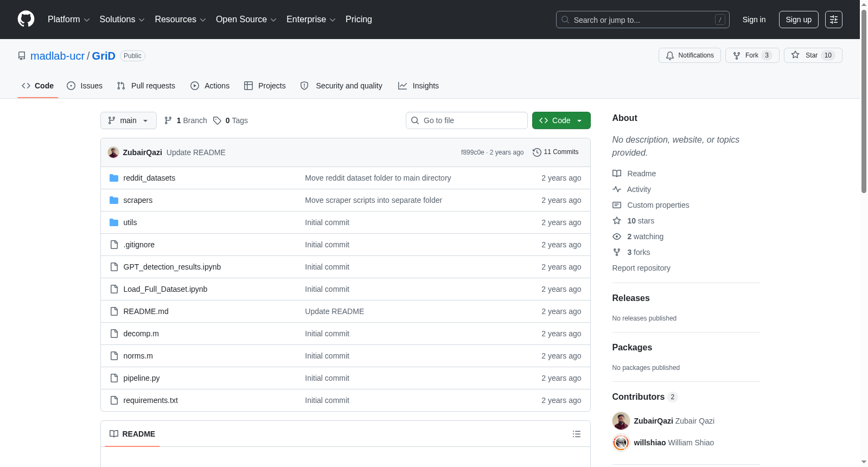868x467 pixels.
Task: Open the Pricing page link
Action: (359, 20)
